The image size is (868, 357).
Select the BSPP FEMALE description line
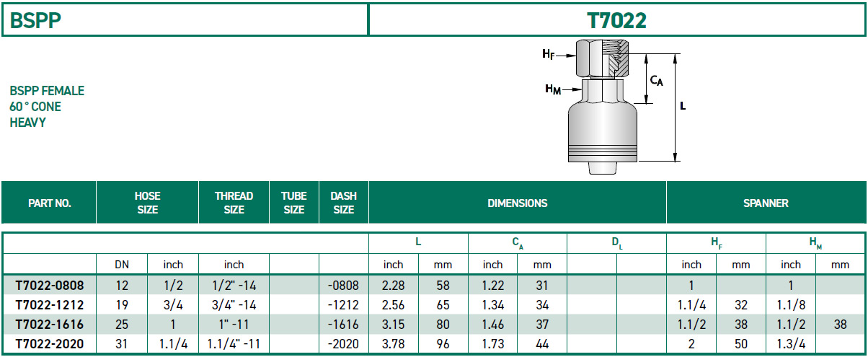pos(47,91)
